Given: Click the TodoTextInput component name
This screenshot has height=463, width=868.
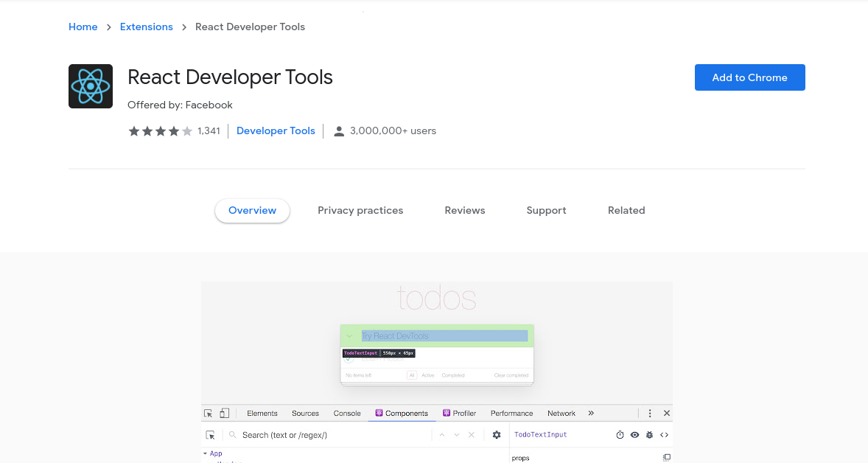Looking at the screenshot, I should pos(540,435).
